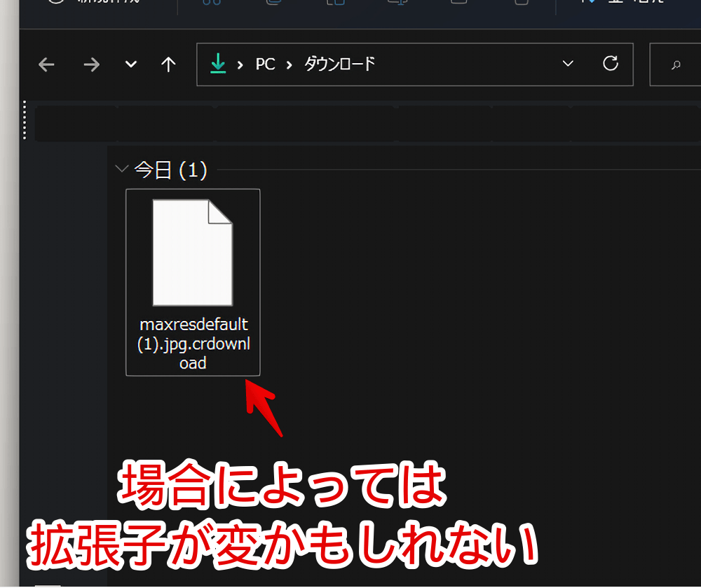Open the recent locations chevron dropdown

pyautogui.click(x=130, y=64)
